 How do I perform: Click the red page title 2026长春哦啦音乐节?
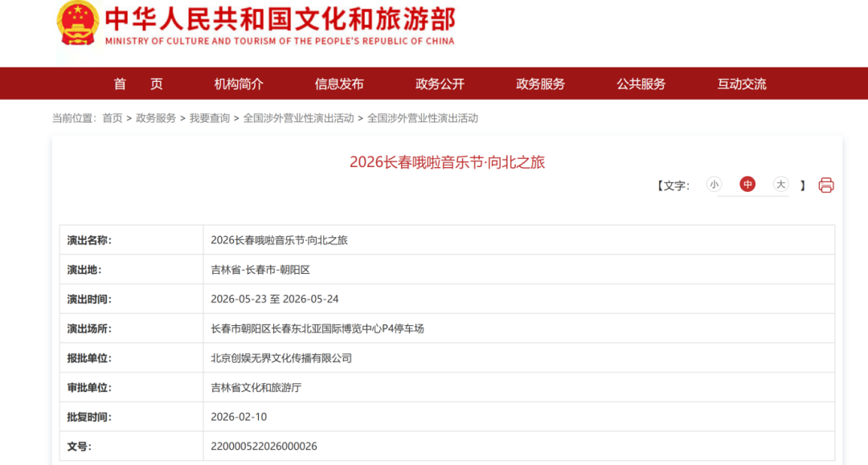point(447,162)
